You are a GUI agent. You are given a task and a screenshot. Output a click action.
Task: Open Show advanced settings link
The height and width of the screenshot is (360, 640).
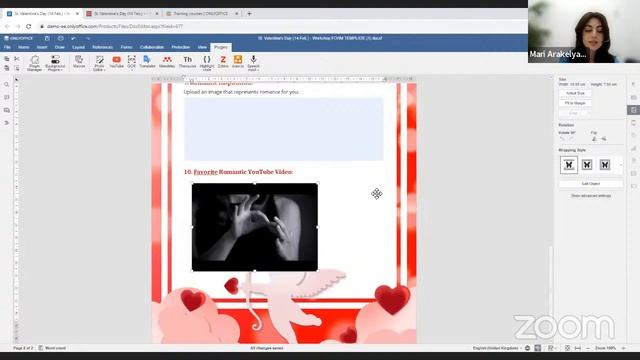(591, 196)
